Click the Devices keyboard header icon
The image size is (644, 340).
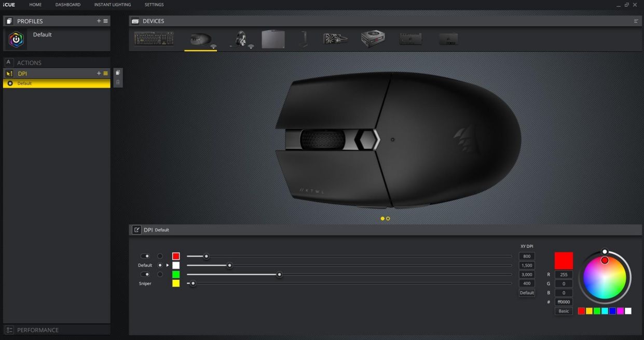tap(135, 21)
